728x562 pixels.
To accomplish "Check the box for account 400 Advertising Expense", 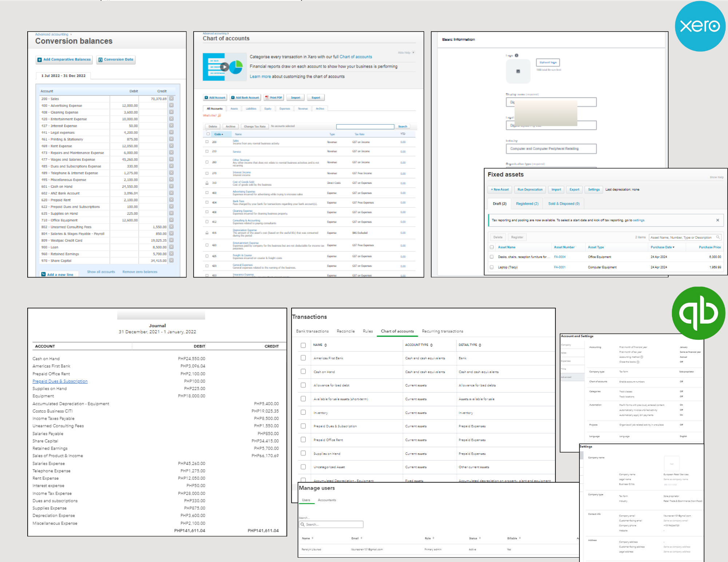I will click(207, 193).
